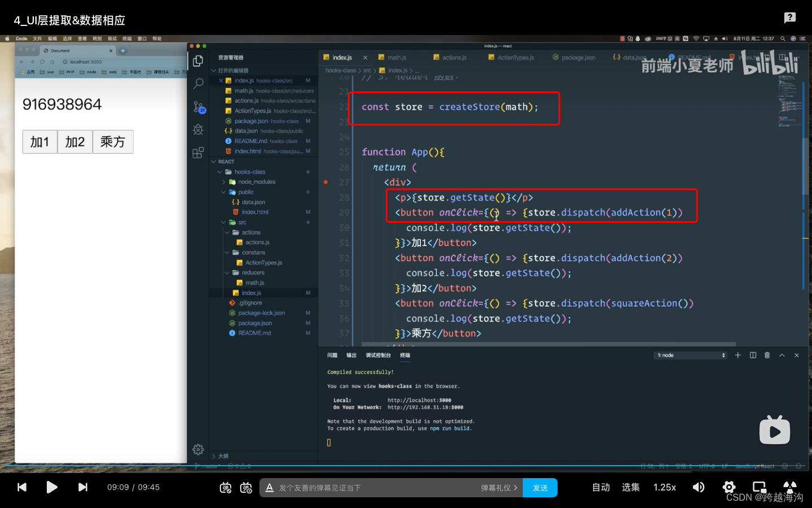The image size is (812, 508).
Task: Open the 调试控制台 panel tab
Action: (x=378, y=355)
